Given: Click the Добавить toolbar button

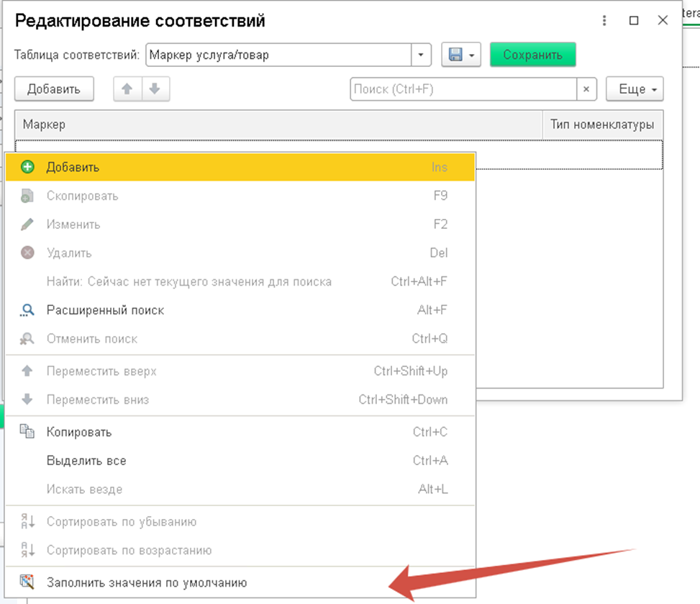Looking at the screenshot, I should point(54,89).
